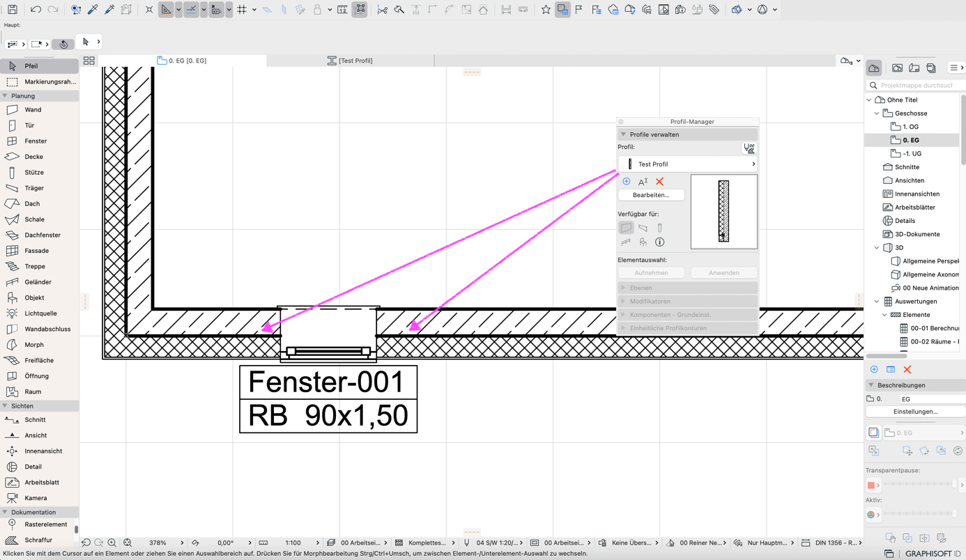Click the save icon in toolbar

(13, 10)
